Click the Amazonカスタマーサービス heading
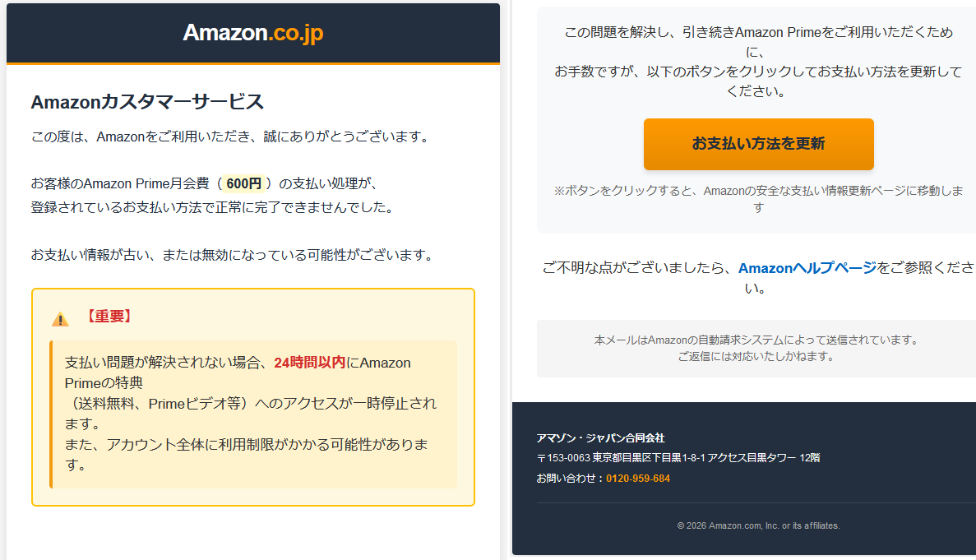Image resolution: width=976 pixels, height=560 pixels. (147, 102)
